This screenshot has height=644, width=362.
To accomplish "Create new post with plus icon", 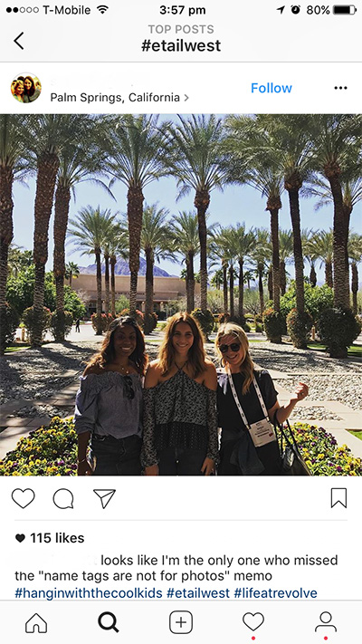I will click(x=181, y=622).
